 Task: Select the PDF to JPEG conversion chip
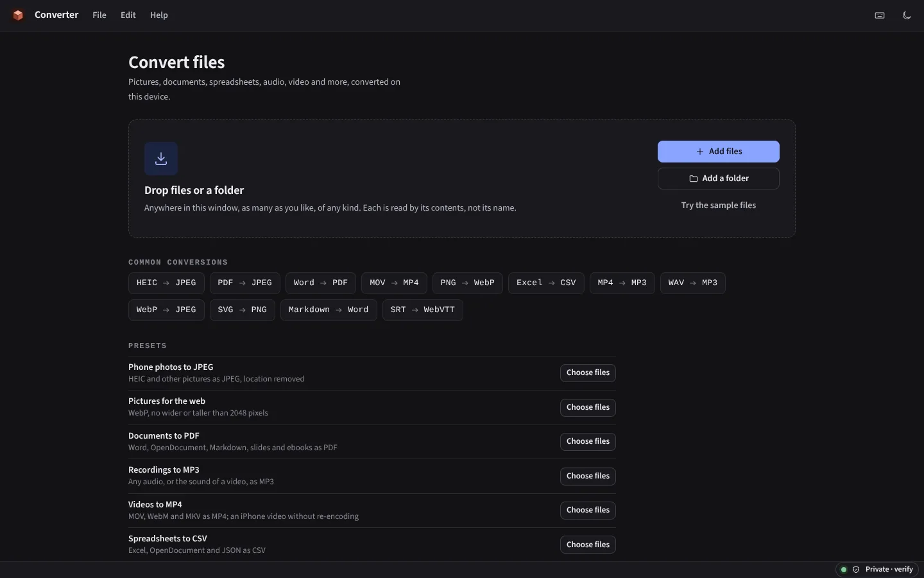pos(244,283)
